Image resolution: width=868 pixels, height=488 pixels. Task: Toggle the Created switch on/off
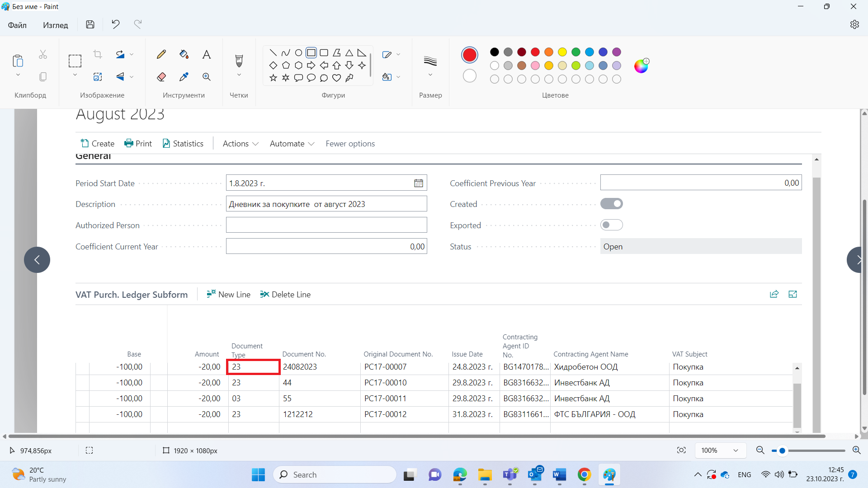point(612,204)
